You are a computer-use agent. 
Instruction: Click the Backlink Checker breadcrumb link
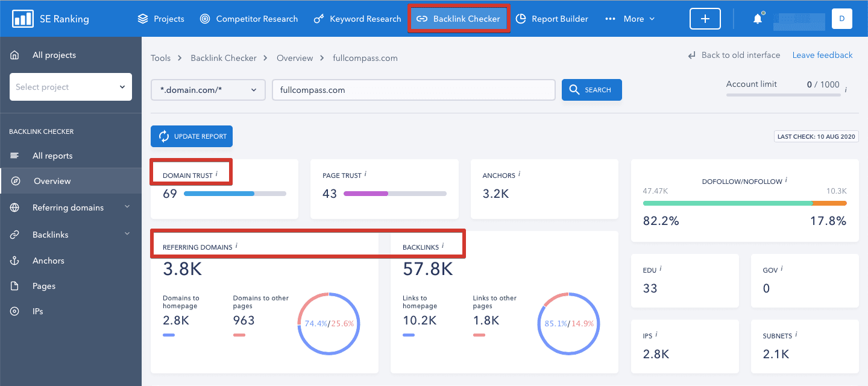(x=224, y=58)
